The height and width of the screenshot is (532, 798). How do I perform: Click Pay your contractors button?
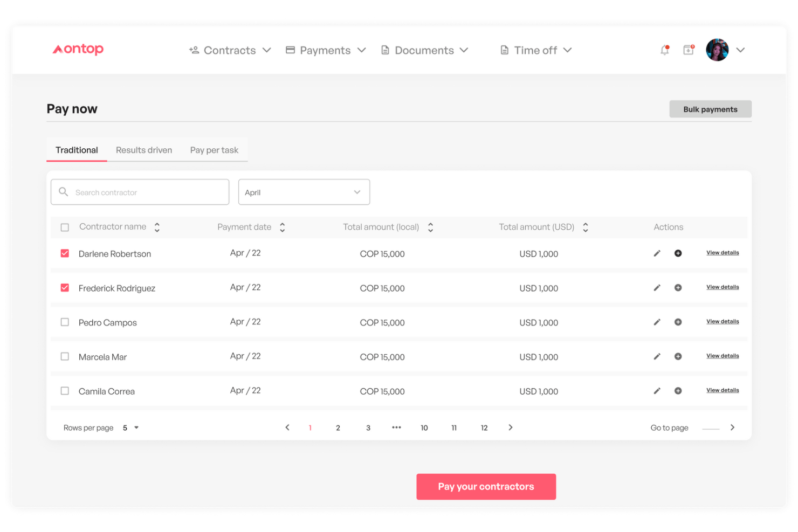(486, 487)
